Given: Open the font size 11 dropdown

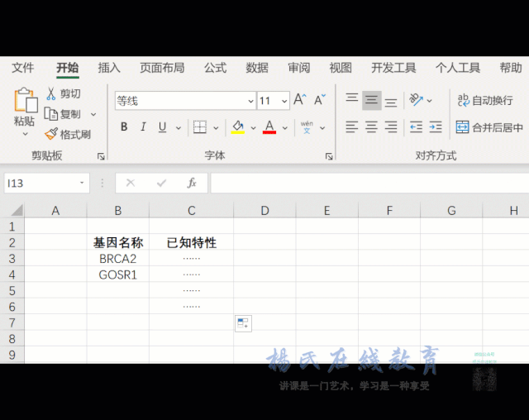Looking at the screenshot, I should click(284, 101).
